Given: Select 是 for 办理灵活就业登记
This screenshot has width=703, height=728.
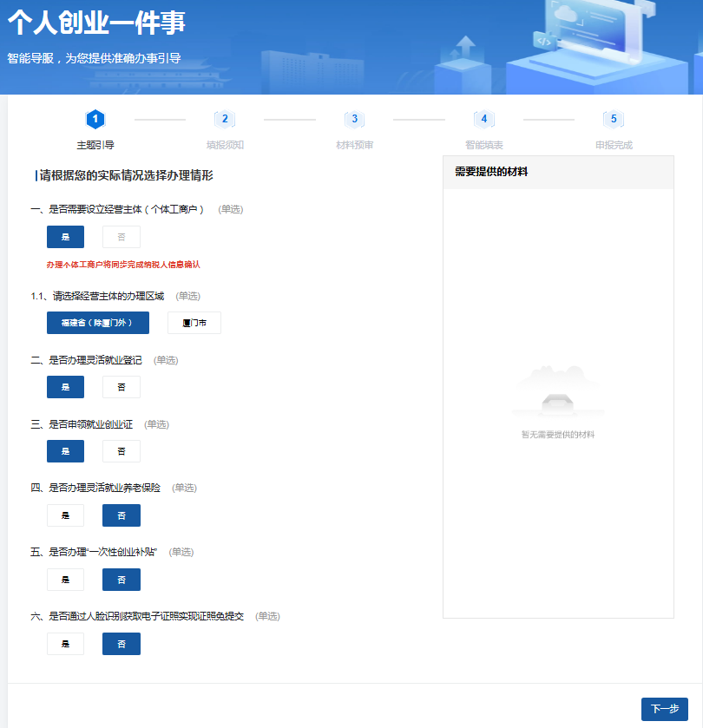Looking at the screenshot, I should pos(65,387).
